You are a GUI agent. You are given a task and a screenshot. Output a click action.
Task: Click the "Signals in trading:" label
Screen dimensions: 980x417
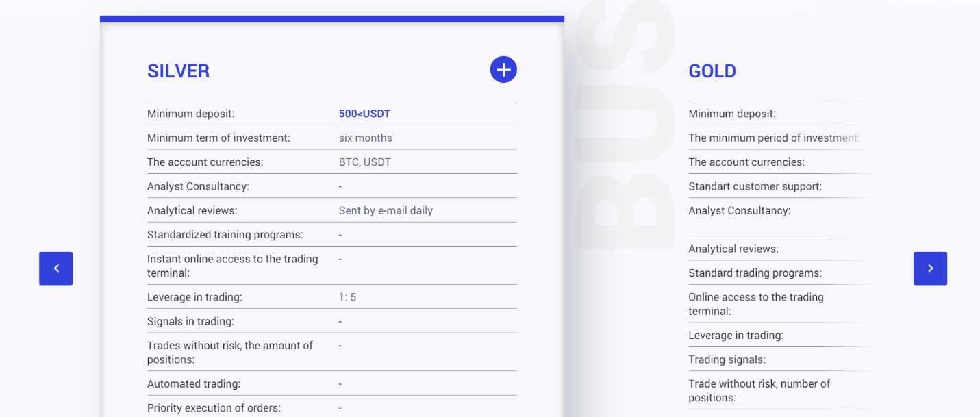[x=190, y=321]
